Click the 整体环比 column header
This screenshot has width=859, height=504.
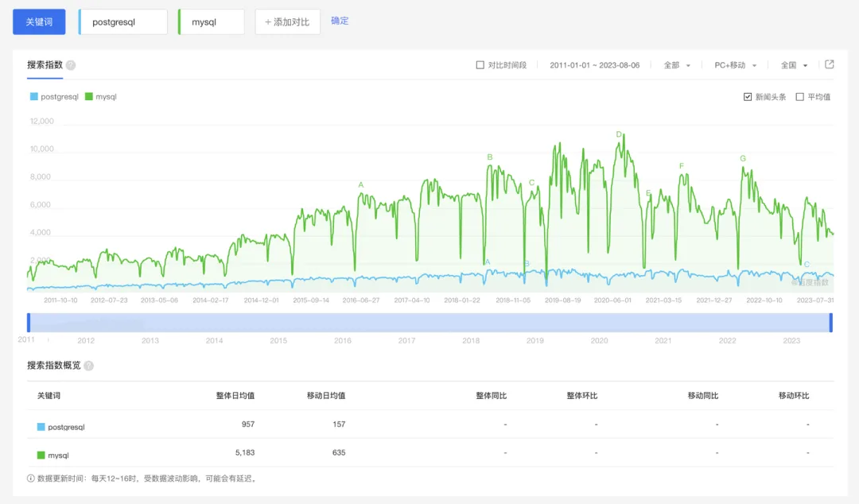coord(581,396)
